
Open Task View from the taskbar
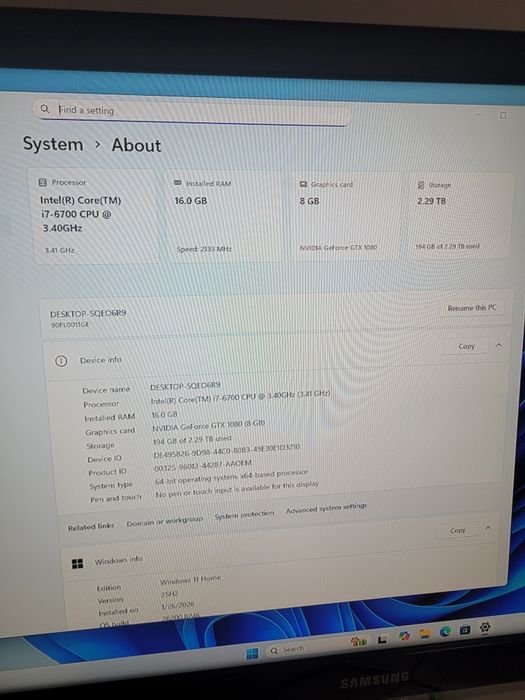tap(382, 639)
